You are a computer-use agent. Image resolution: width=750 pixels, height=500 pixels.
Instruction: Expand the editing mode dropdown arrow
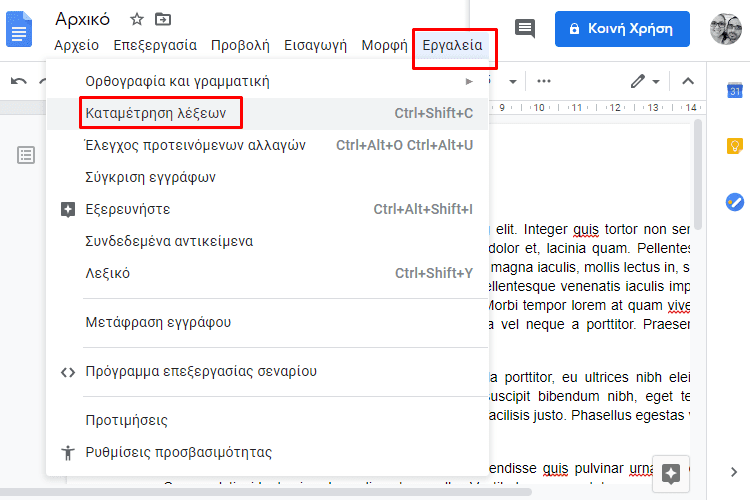pos(656,82)
